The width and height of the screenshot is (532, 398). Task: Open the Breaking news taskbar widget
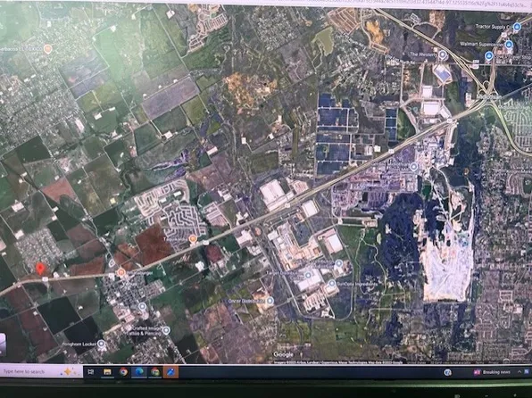point(492,372)
